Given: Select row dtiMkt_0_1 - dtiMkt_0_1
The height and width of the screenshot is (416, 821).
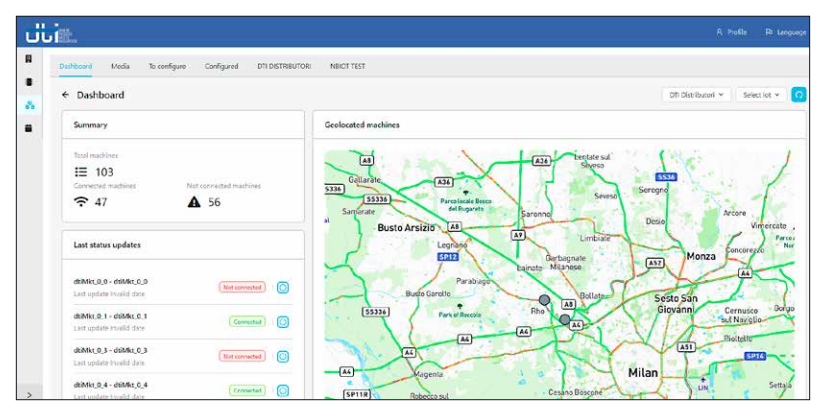Looking at the screenshot, I should [182, 322].
